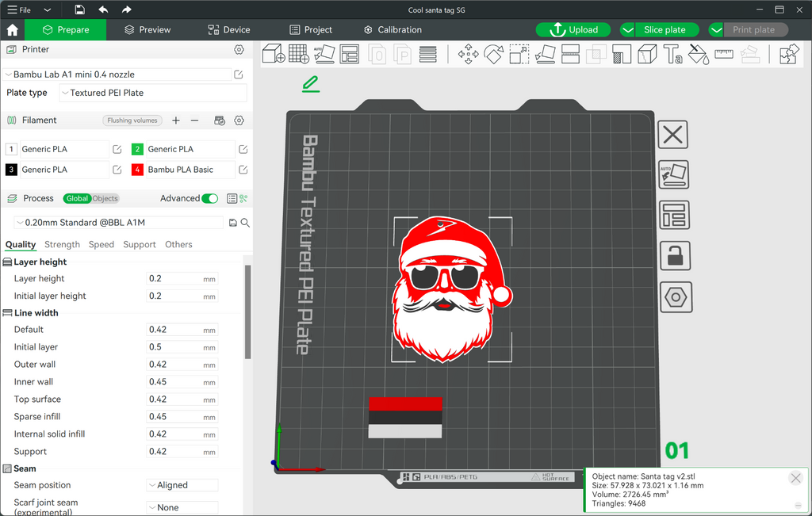Compare presets icon next to Advanced
This screenshot has width=812, height=516.
(243, 199)
